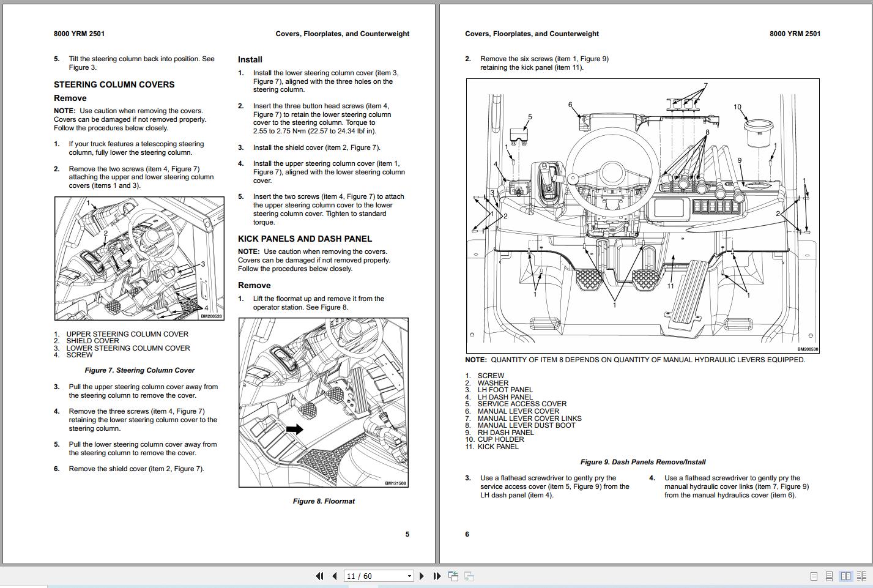Click legend entry 'SHIELD COVER'
Viewport: 873px width, 588px height.
click(92, 341)
